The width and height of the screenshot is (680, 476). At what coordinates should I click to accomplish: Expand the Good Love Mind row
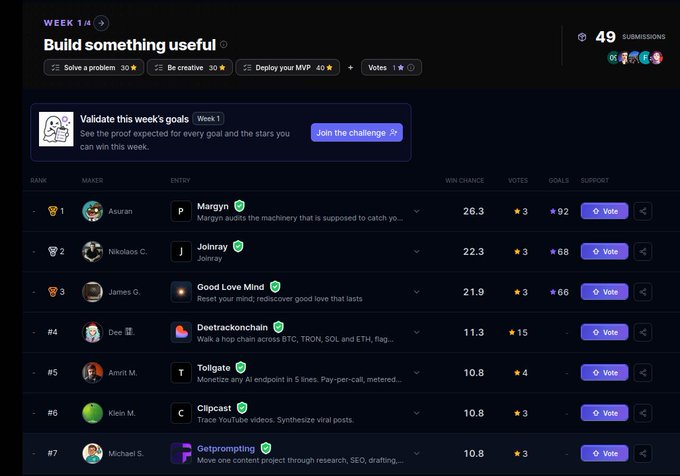tap(416, 292)
